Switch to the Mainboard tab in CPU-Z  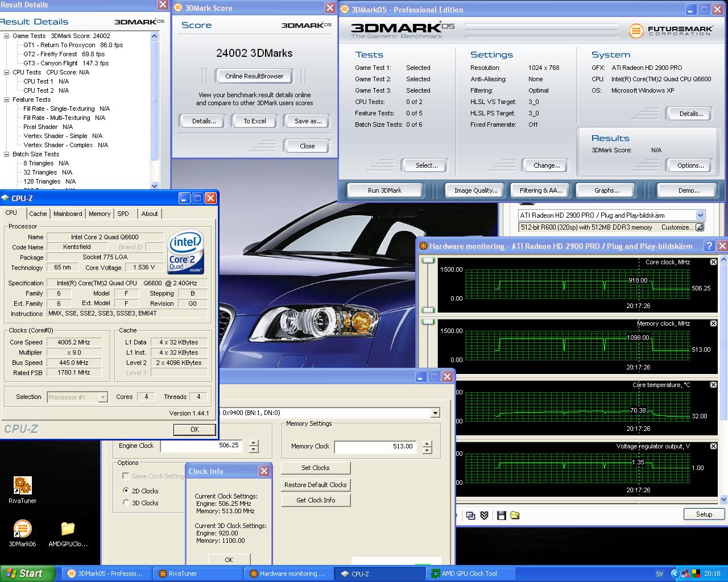[x=68, y=214]
